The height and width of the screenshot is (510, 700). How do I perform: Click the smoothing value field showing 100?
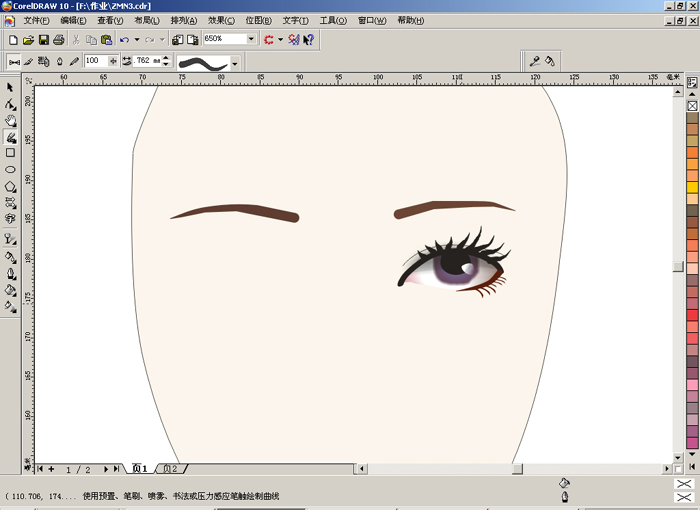95,61
